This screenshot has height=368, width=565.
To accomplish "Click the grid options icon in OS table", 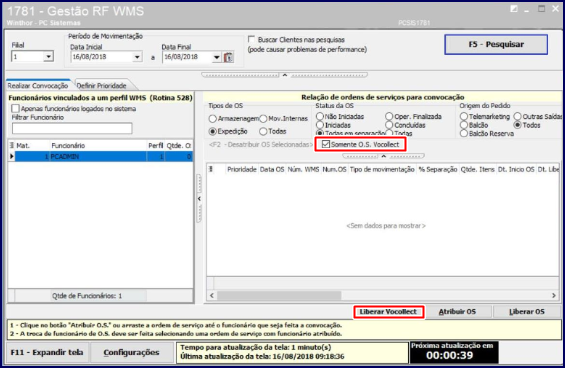I will click(x=211, y=169).
